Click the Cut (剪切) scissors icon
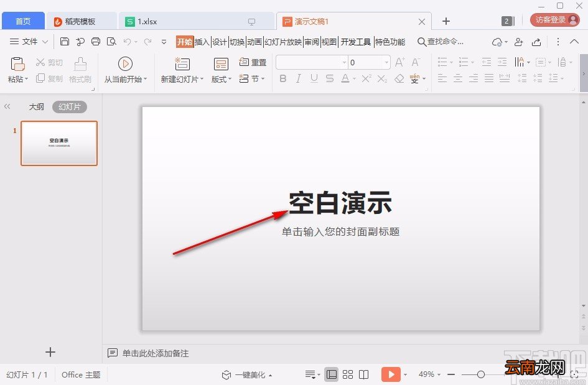 (40, 62)
